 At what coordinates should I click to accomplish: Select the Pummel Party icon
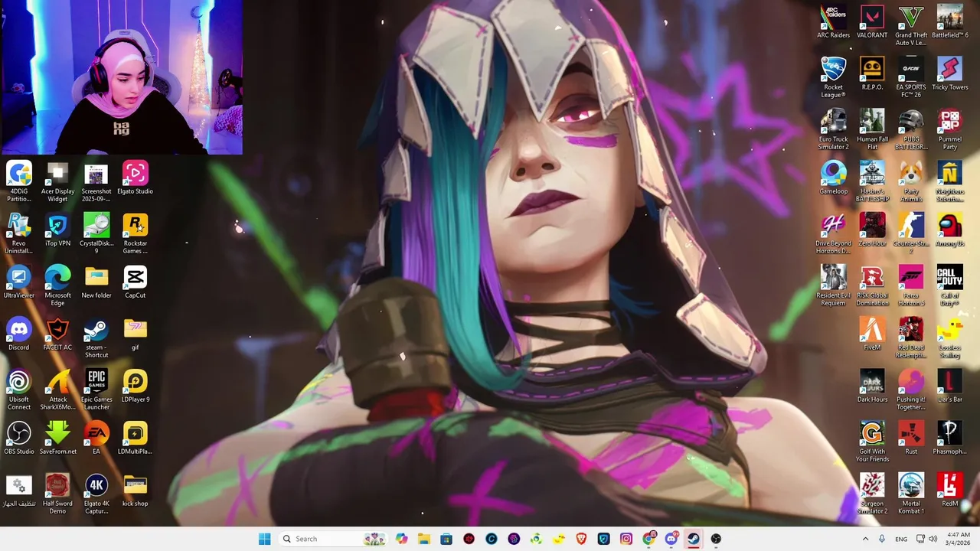(x=949, y=129)
